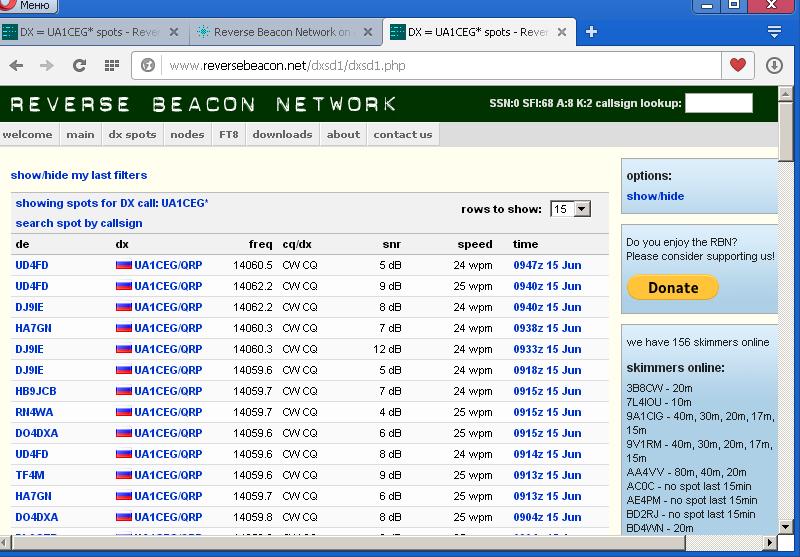The height and width of the screenshot is (557, 800).
Task: Expand the rows to show dropdown
Action: coord(570,209)
